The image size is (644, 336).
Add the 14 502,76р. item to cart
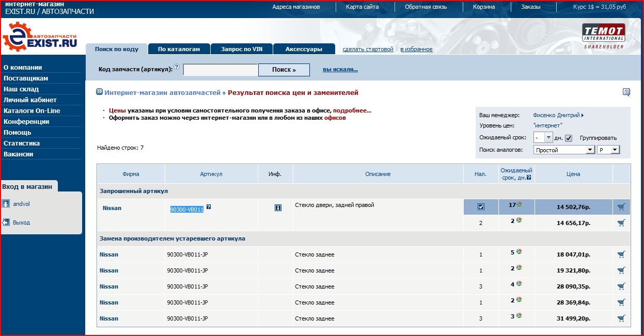(x=621, y=207)
